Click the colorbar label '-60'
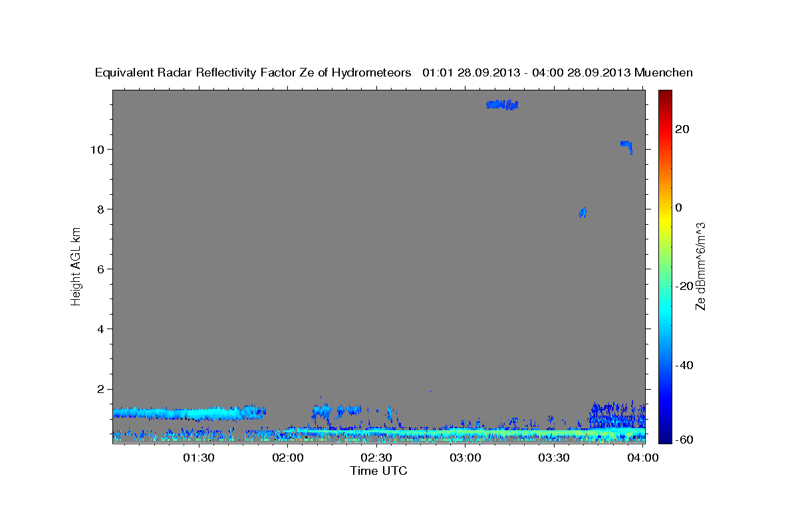This screenshot has width=798, height=532. 684,440
